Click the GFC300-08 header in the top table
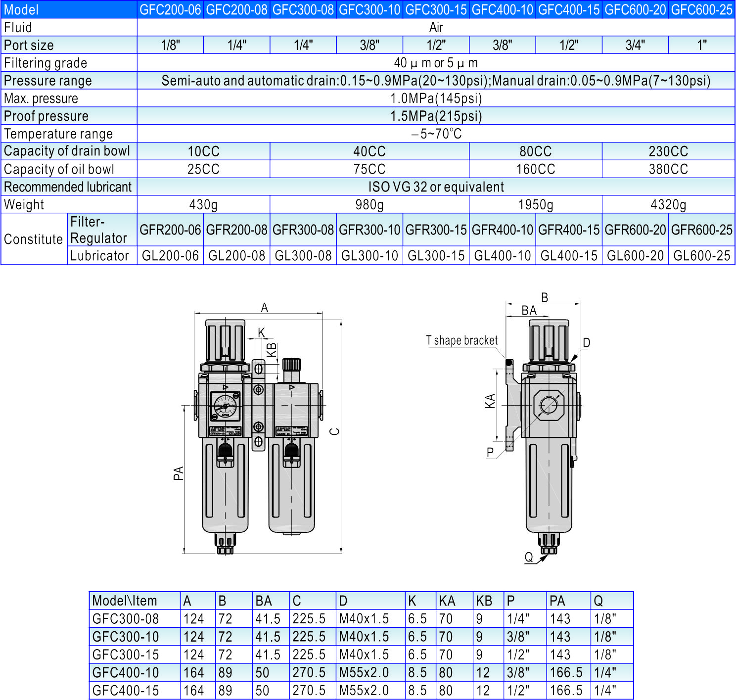 (x=303, y=10)
